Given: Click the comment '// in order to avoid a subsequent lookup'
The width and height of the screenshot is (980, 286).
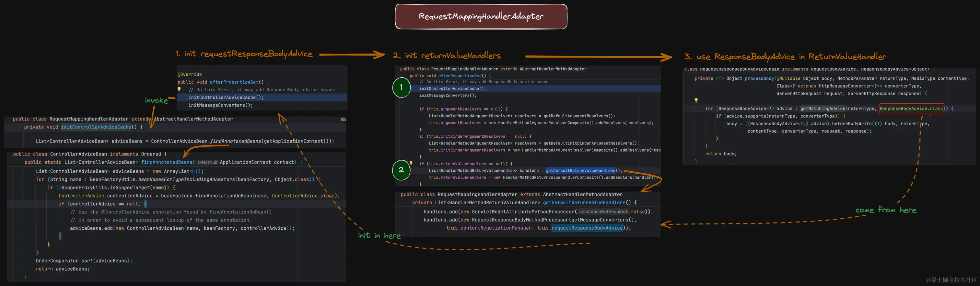Looking at the screenshot, I should [x=161, y=220].
